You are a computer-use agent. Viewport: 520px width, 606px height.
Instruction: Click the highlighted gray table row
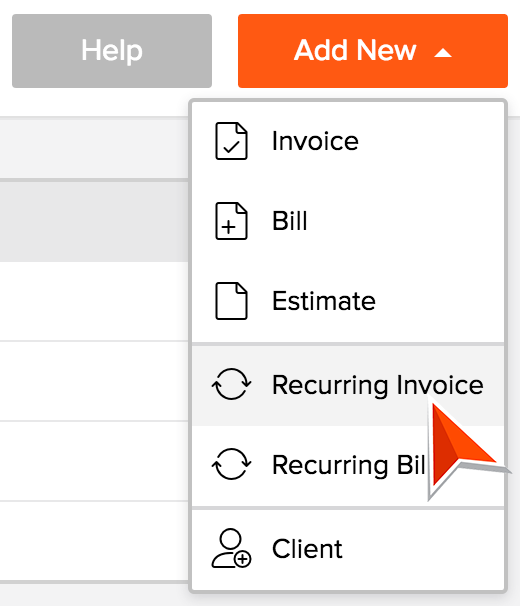pyautogui.click(x=94, y=221)
